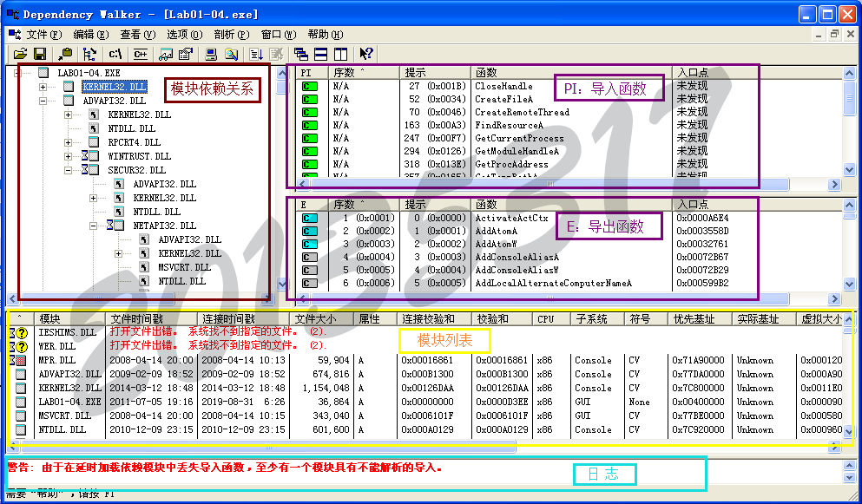Select the sort functions icon
Image resolution: width=862 pixels, height=504 pixels.
[x=254, y=53]
